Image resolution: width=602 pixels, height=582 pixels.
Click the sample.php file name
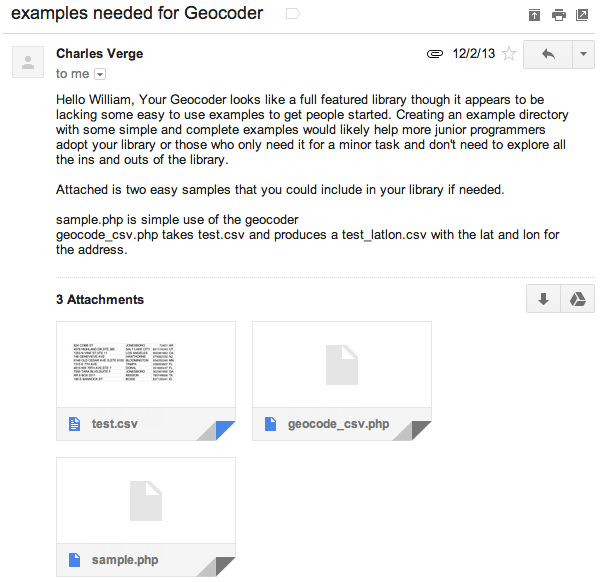coord(125,560)
